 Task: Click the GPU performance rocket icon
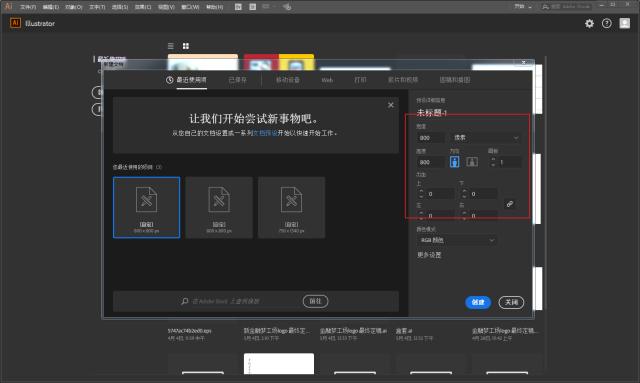coord(287,7)
